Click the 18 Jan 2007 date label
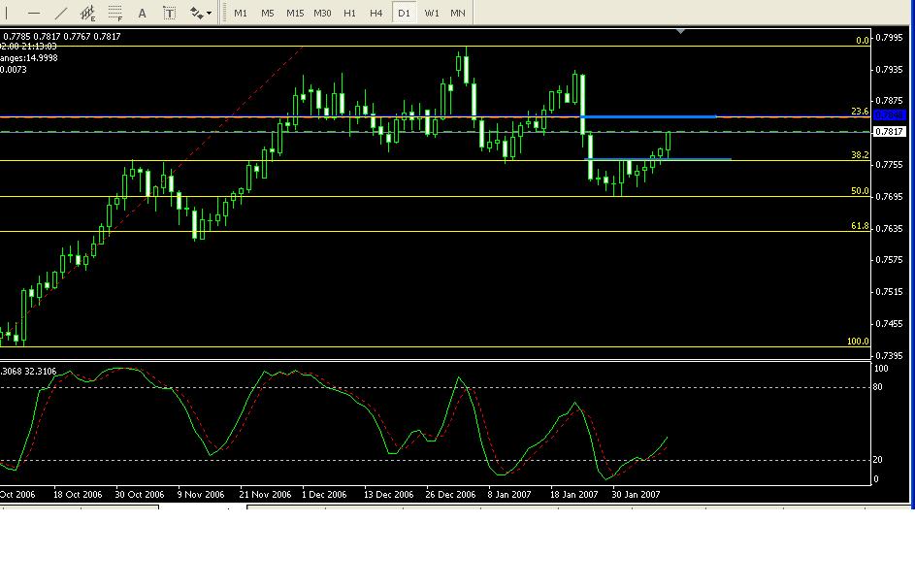 (x=574, y=494)
